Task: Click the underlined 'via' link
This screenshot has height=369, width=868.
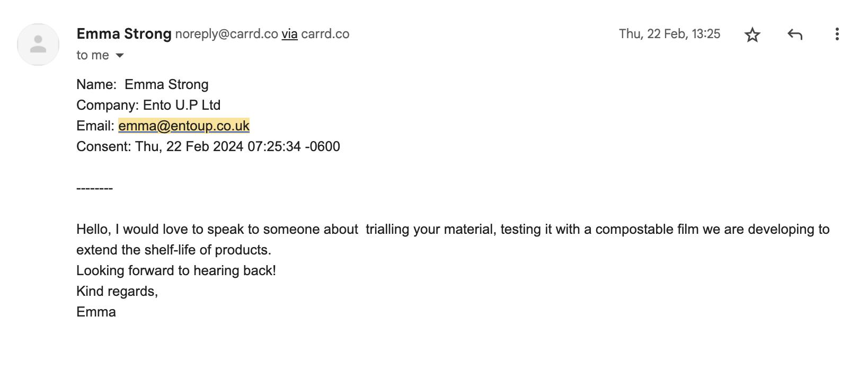Action: click(289, 34)
